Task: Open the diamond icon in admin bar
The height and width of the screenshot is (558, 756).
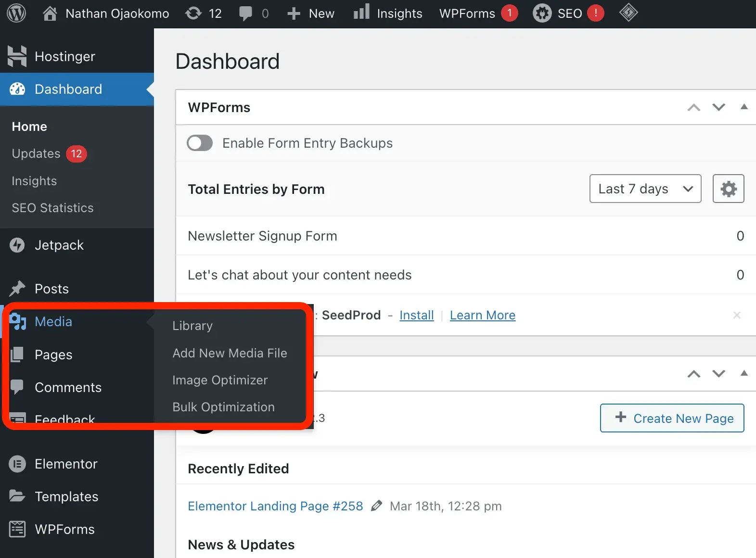Action: [628, 13]
